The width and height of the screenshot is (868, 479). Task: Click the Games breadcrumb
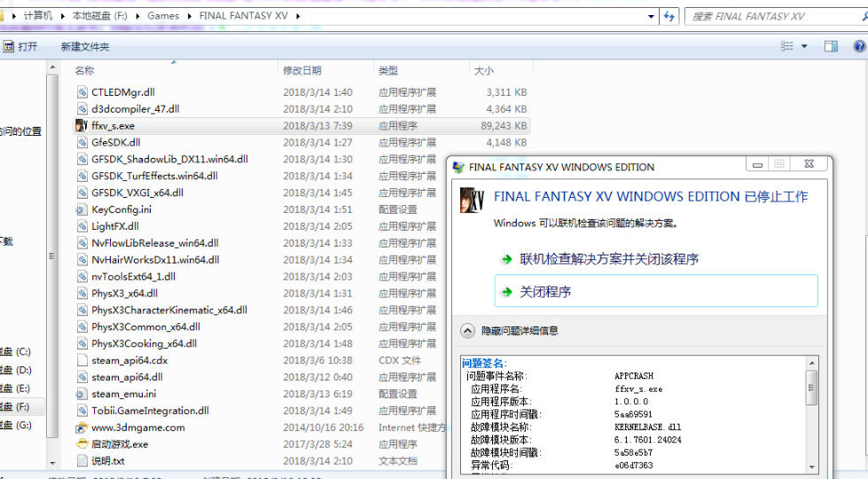click(163, 15)
